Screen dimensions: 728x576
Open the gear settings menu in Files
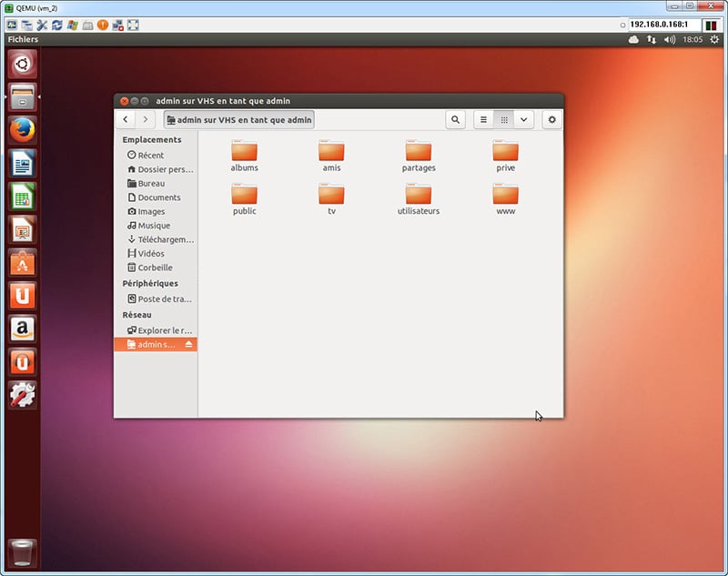(552, 120)
